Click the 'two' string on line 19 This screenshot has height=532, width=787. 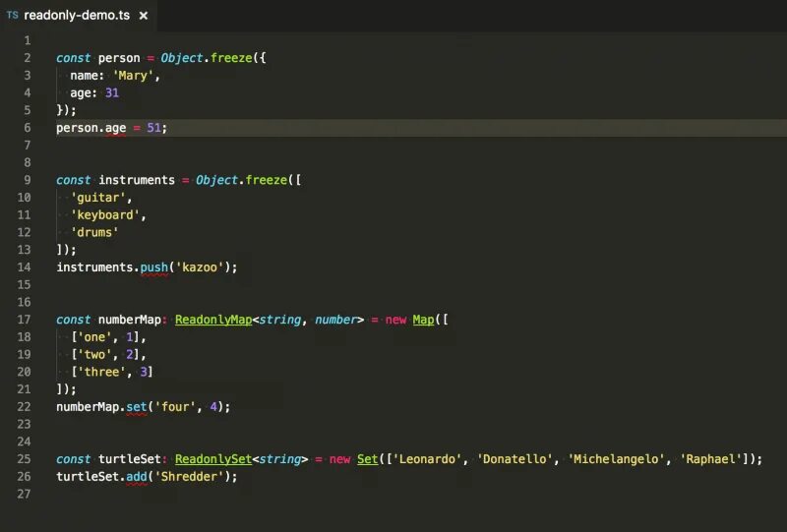[x=94, y=355]
